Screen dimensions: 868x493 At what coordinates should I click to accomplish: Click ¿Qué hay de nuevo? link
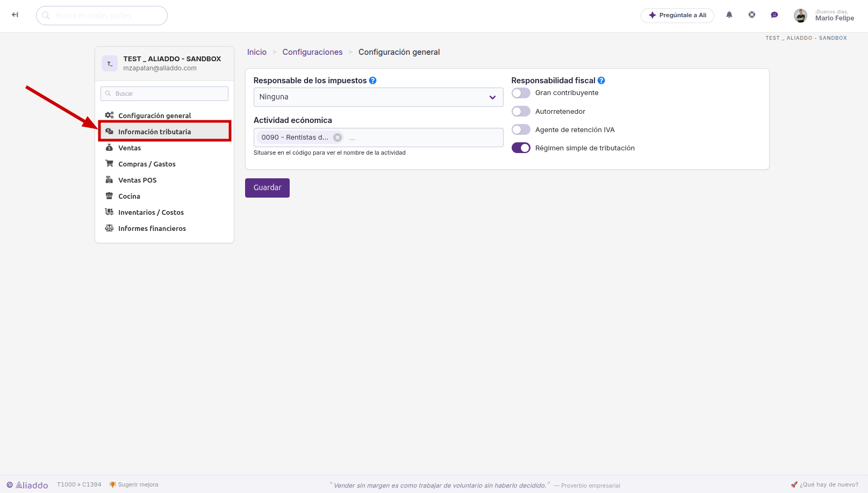pos(825,484)
